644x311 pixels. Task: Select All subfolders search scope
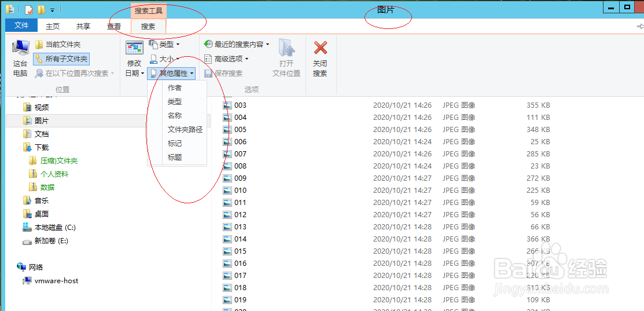click(x=61, y=58)
